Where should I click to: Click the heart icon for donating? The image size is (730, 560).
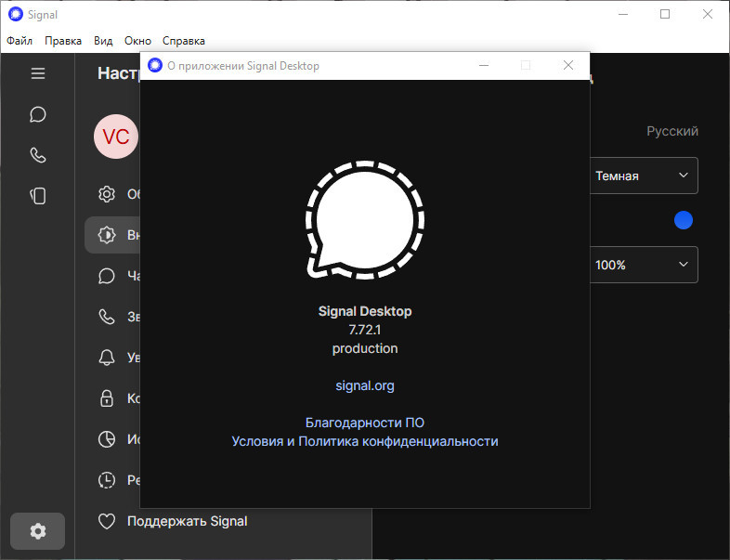[107, 521]
